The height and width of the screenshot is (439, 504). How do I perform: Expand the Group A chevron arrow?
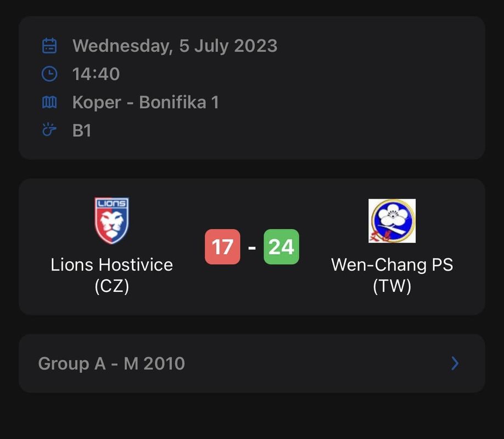click(x=455, y=363)
